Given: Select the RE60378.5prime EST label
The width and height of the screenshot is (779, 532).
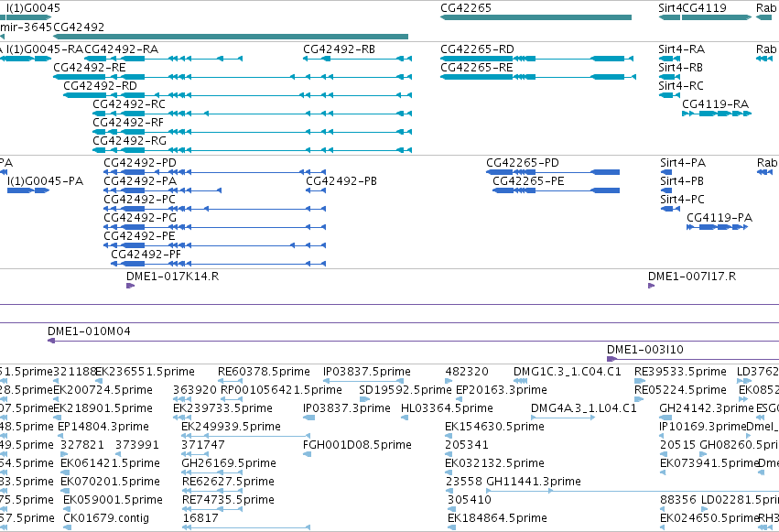Looking at the screenshot, I should point(264,372).
